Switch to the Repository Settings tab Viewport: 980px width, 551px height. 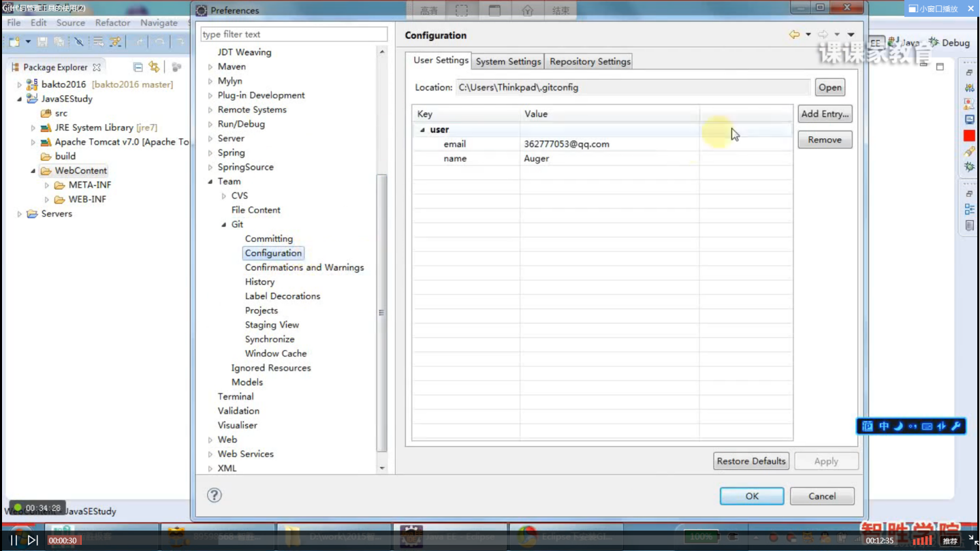(590, 61)
